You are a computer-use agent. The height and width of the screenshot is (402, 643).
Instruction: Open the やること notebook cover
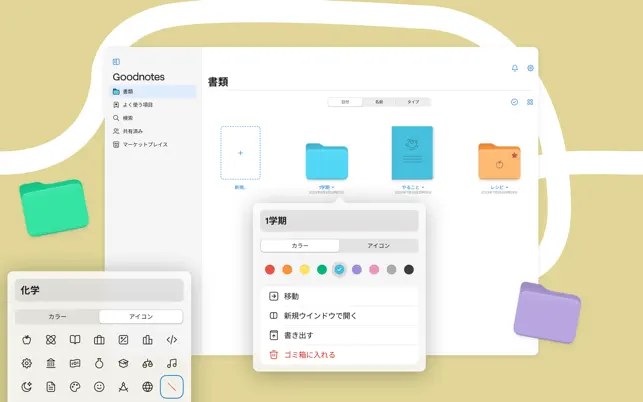pos(412,153)
